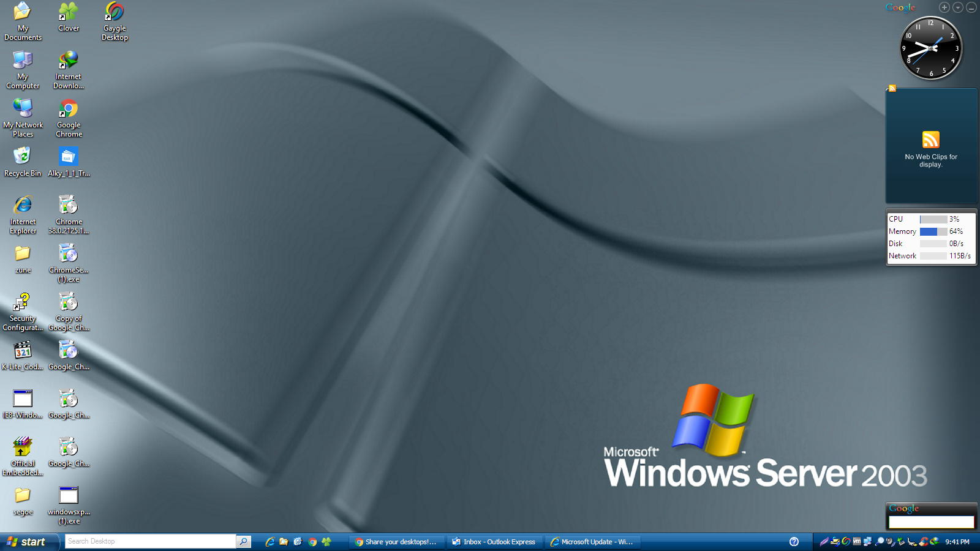The image size is (980, 551).
Task: Click the desktop search magnifier button
Action: pos(244,541)
